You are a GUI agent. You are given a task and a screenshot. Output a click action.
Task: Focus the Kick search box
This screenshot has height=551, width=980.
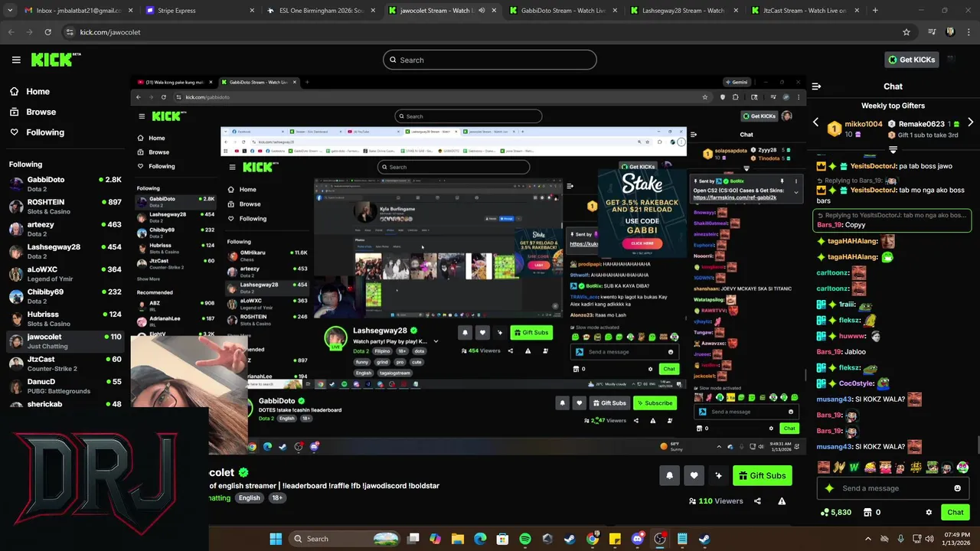[x=490, y=60]
